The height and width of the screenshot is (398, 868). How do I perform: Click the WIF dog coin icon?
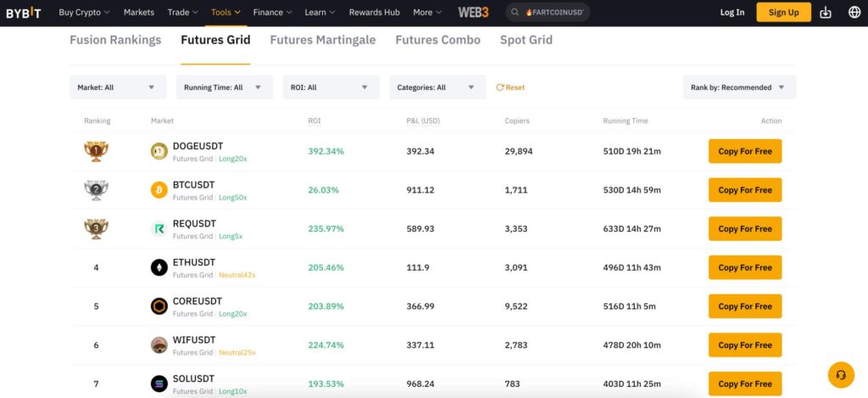tap(159, 345)
